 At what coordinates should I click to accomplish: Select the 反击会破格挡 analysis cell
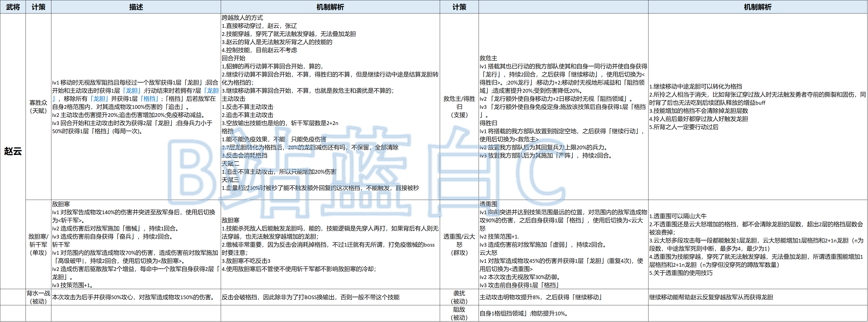pyautogui.click(x=310, y=297)
